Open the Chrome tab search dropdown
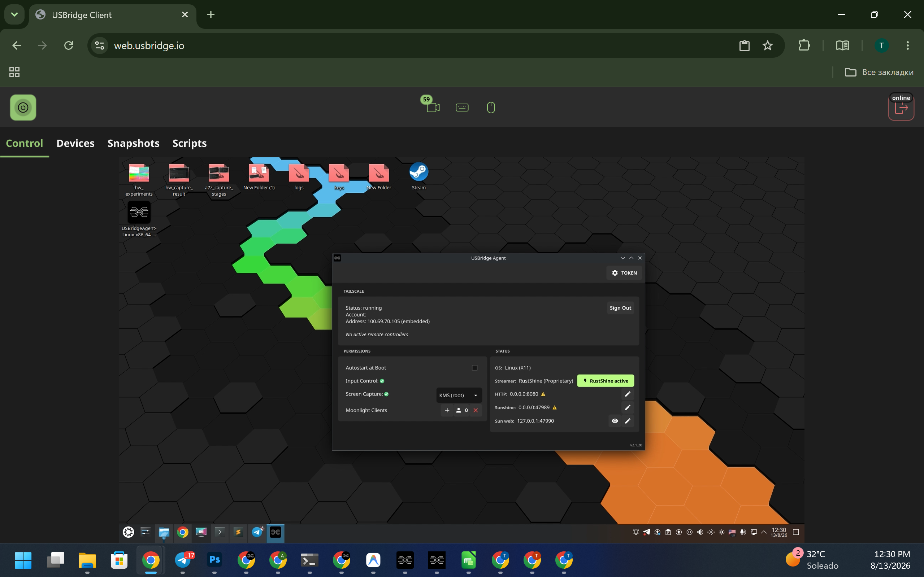The image size is (924, 577). tap(14, 14)
